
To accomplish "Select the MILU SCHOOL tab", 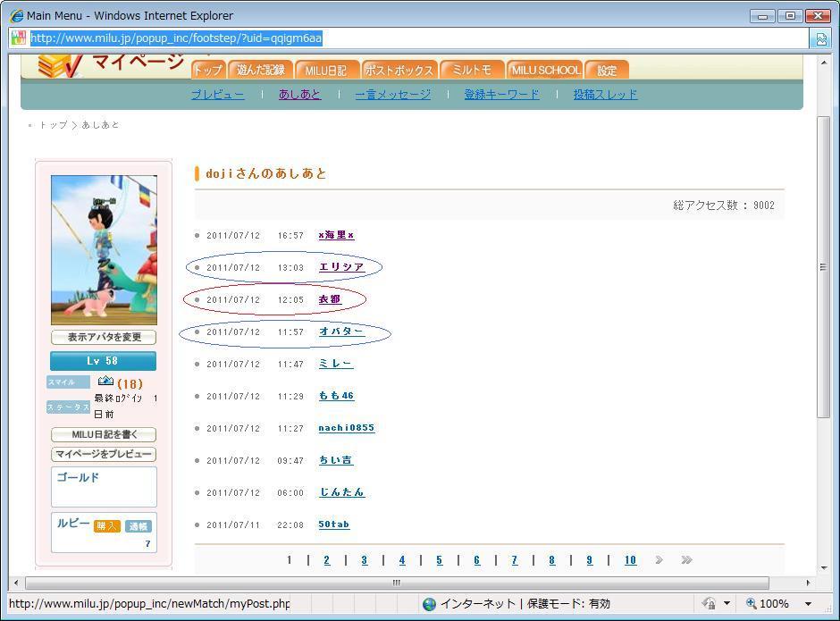I will 545,70.
